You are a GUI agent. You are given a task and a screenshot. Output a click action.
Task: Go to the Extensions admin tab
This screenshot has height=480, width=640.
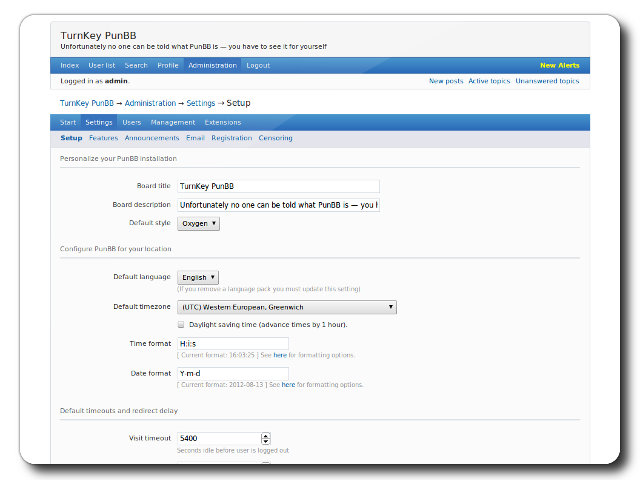(222, 122)
